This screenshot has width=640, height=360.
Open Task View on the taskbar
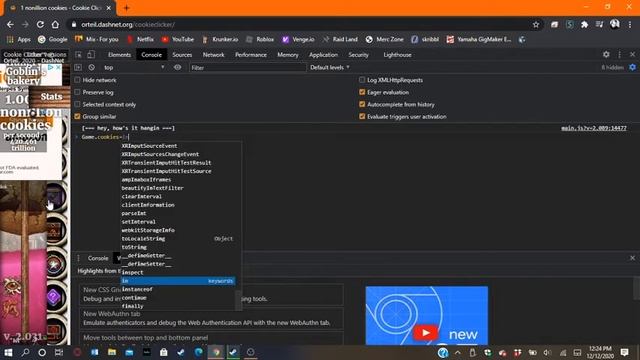[x=59, y=352]
